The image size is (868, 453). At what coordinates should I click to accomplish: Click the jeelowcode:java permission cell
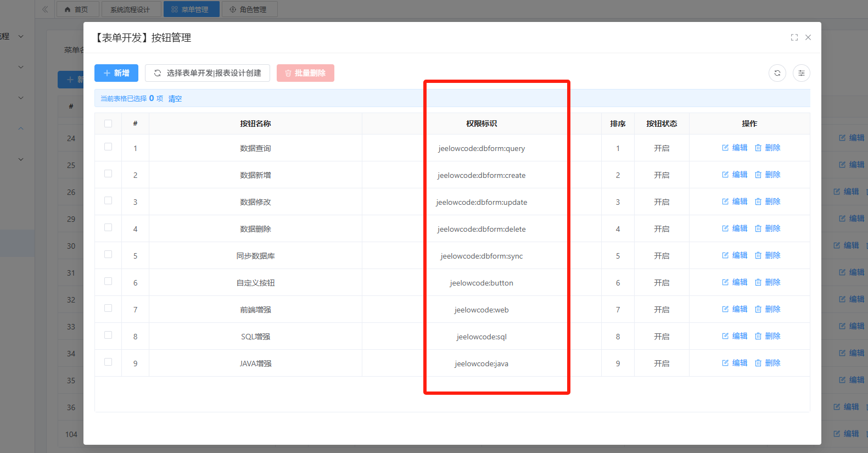pyautogui.click(x=481, y=363)
